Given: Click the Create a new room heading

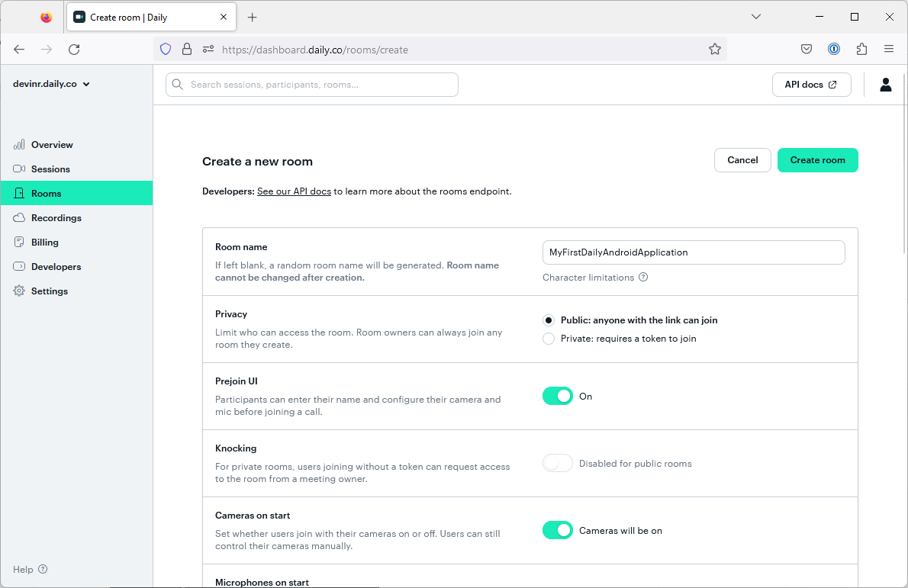Looking at the screenshot, I should pyautogui.click(x=257, y=162).
